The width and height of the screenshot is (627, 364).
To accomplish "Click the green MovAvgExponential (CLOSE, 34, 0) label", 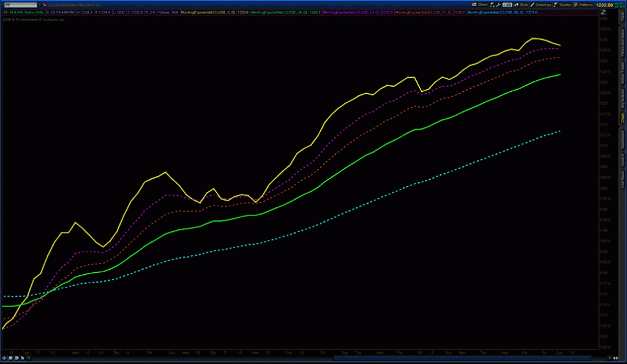I will coord(279,12).
